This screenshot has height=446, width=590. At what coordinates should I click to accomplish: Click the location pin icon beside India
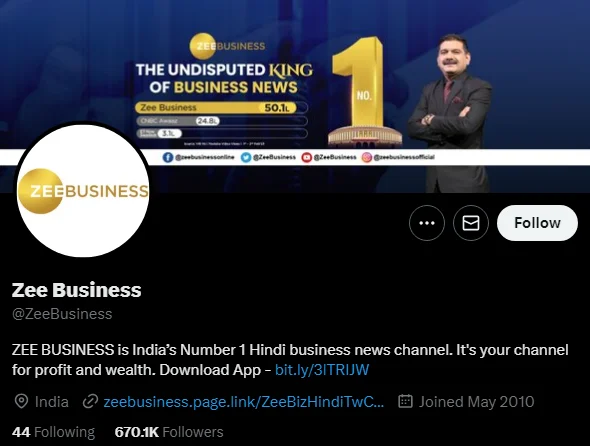21,401
